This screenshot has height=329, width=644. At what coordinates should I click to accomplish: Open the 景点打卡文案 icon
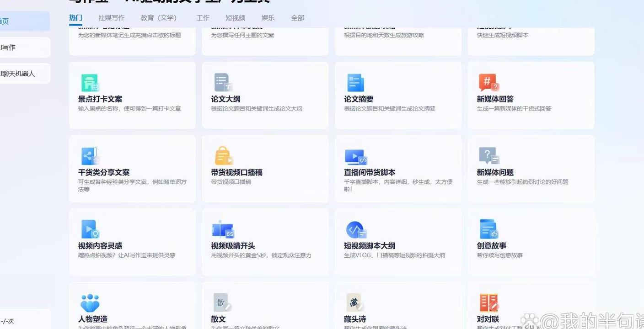(x=90, y=83)
